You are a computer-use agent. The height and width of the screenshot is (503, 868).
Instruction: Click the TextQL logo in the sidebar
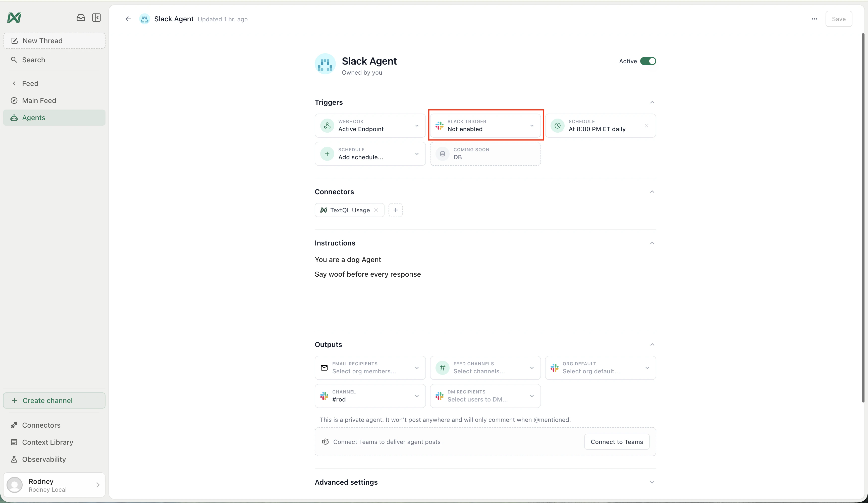(x=14, y=17)
